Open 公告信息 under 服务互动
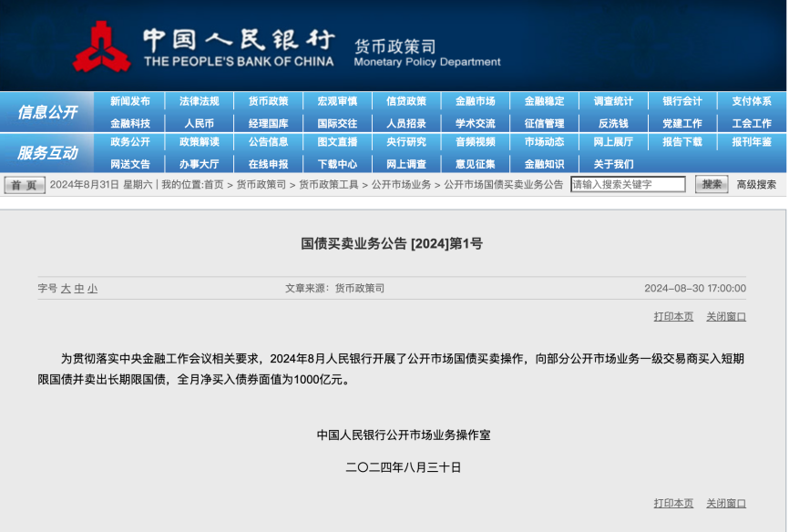 click(268, 142)
